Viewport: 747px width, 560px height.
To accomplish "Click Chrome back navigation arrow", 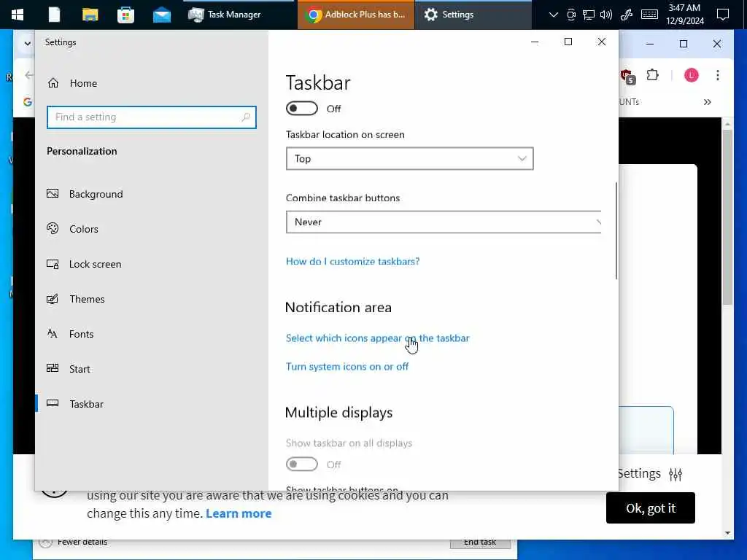I will (29, 75).
